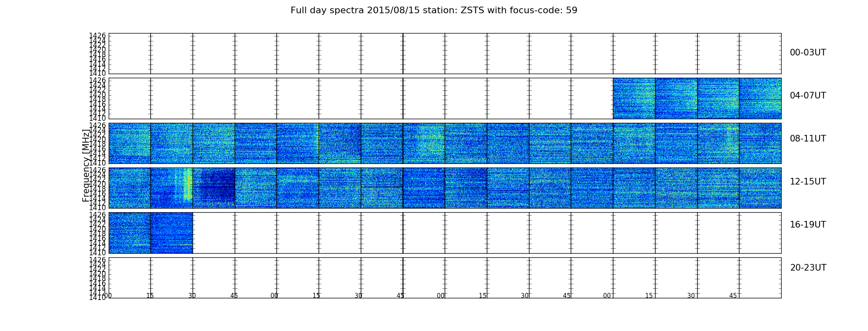This screenshot has width=868, height=331.
Task: Click the first spectrogram segment of 04-07UT row
Action: 634,98
